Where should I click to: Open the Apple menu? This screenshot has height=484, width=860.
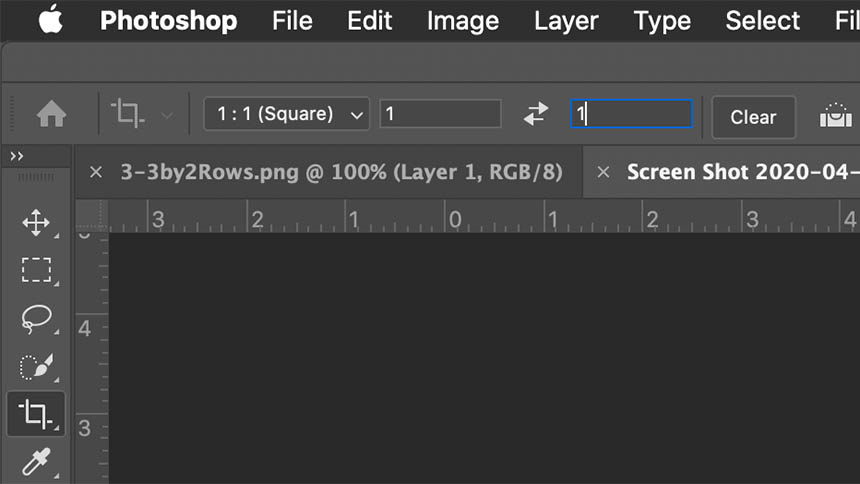[50, 20]
